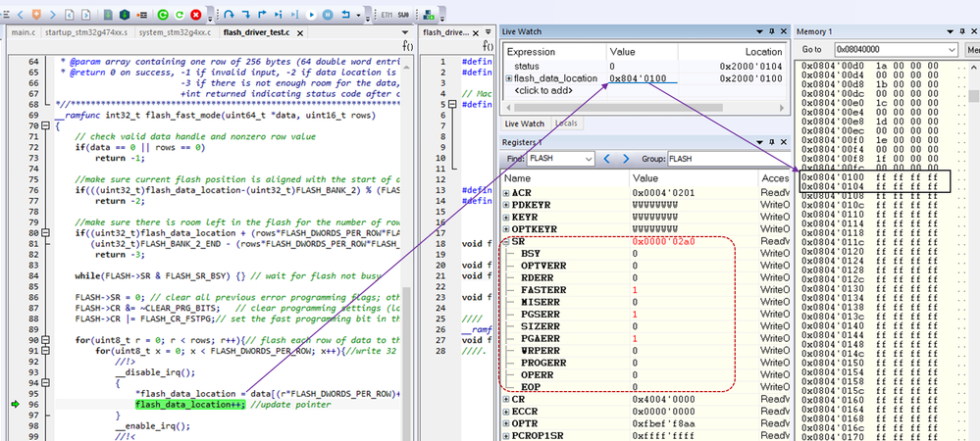Image resolution: width=980 pixels, height=441 pixels.
Task: Click the Download and Debug icon
Action: point(125,15)
